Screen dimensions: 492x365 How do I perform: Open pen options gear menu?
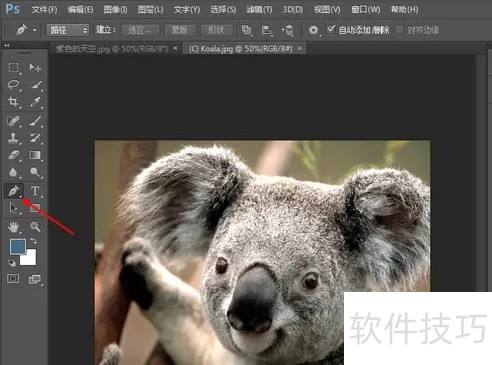tap(313, 30)
